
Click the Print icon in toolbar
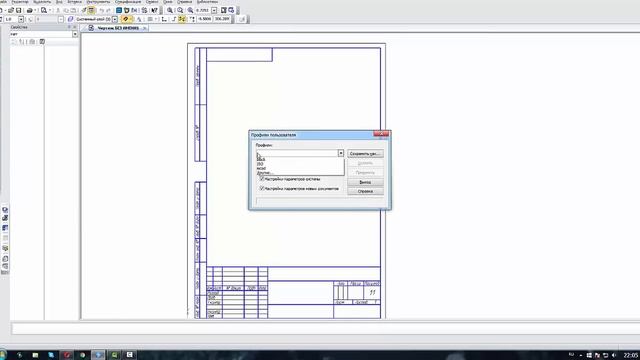pos(30,10)
